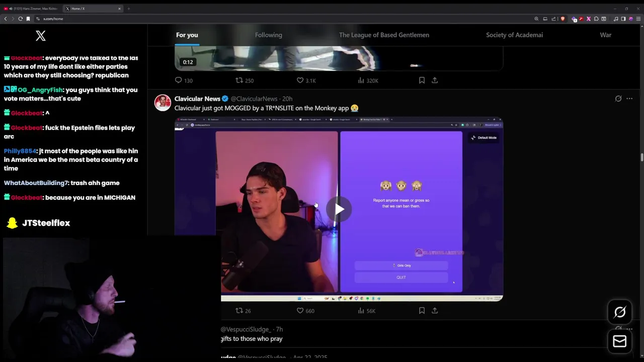Open the floating Messages envelope button
The width and height of the screenshot is (644, 362).
click(x=620, y=341)
